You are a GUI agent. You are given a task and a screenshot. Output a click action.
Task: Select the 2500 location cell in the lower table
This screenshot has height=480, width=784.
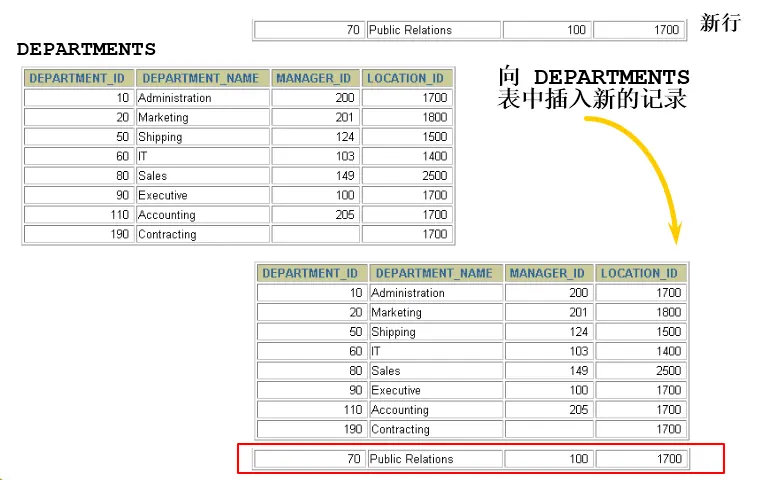[640, 371]
